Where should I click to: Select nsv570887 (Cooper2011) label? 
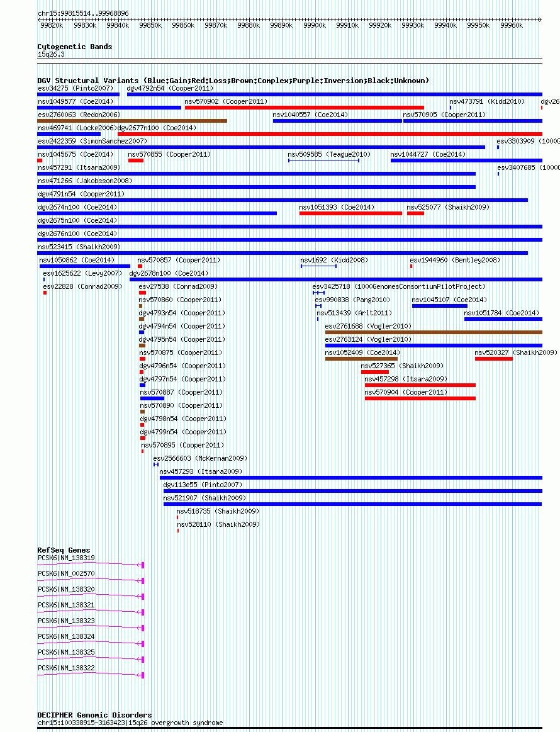[182, 392]
